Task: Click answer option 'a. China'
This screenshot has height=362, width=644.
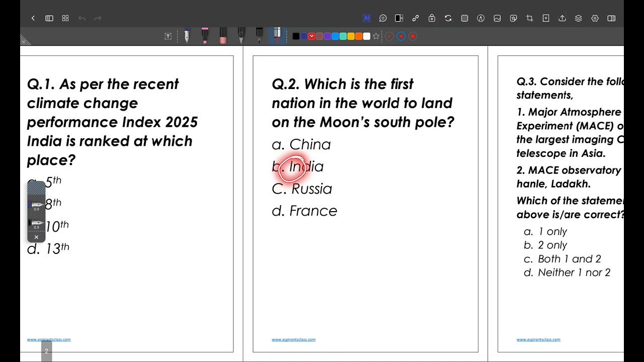Action: click(x=301, y=145)
